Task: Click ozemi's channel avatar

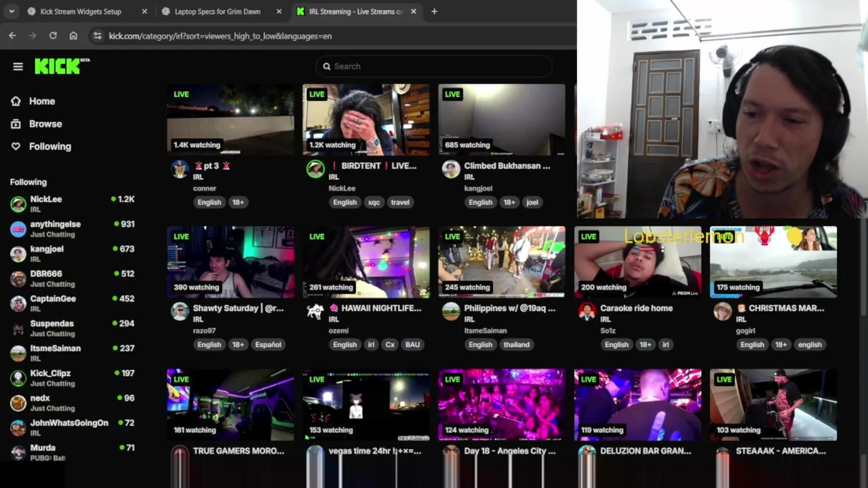Action: (x=315, y=312)
